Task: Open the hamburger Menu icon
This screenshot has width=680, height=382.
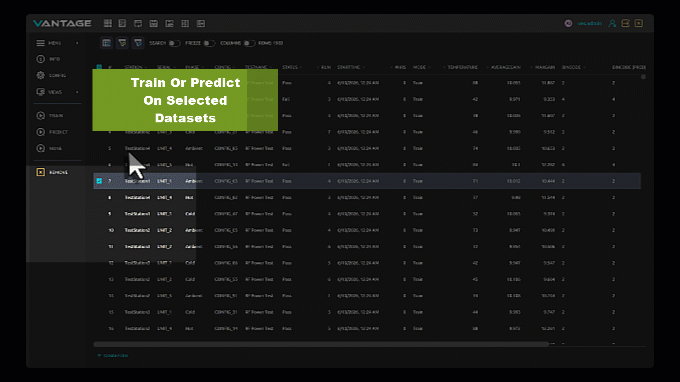Action: [x=40, y=43]
